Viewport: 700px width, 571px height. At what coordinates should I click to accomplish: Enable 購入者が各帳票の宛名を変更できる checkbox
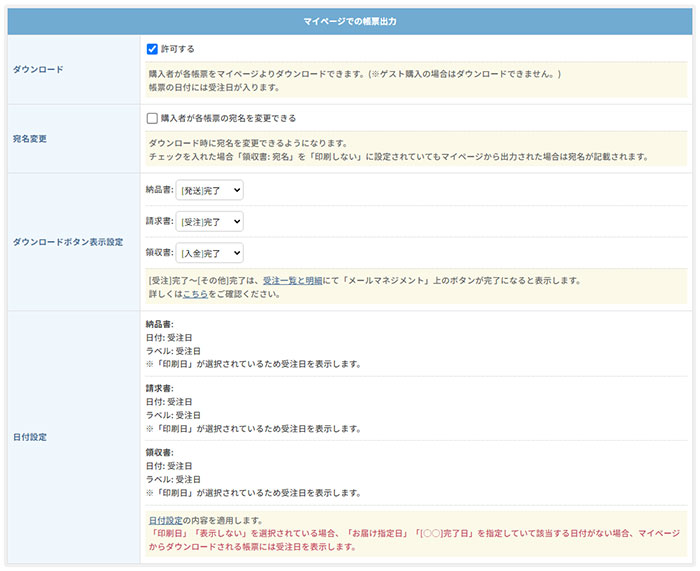click(152, 118)
